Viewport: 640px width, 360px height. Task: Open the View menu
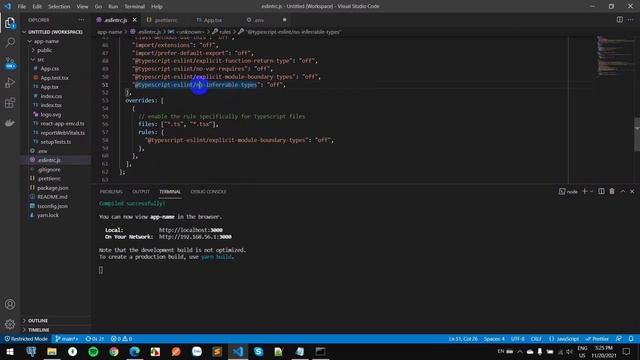click(82, 6)
